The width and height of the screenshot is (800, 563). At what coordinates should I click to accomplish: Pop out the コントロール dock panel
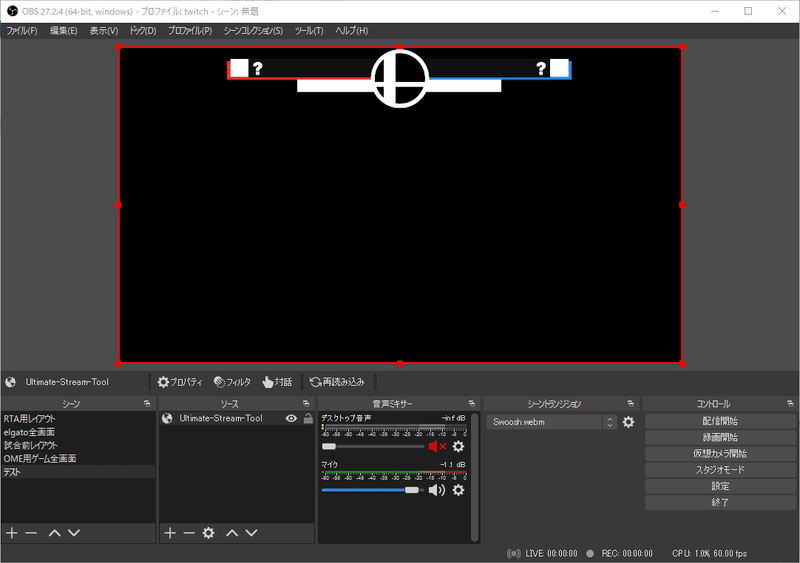tap(790, 404)
